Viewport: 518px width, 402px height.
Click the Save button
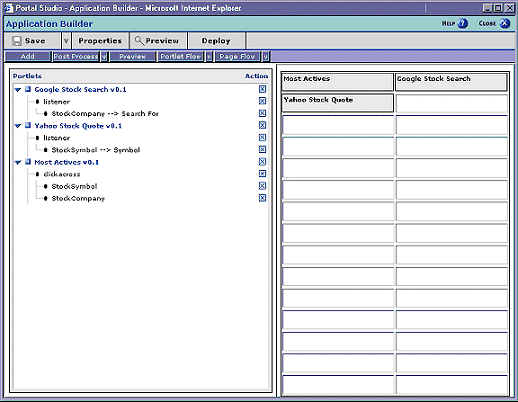click(33, 41)
